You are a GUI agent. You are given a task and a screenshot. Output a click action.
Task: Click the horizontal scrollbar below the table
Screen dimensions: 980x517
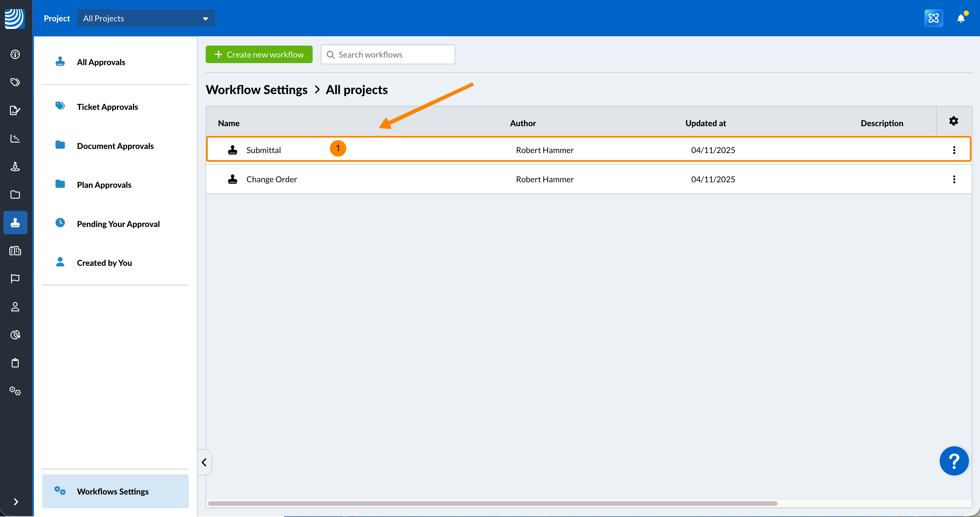click(492, 503)
